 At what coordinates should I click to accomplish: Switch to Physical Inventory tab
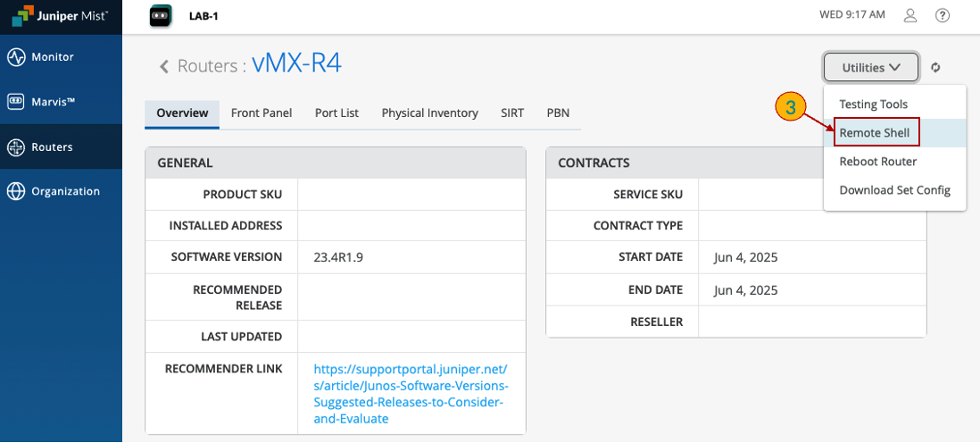(429, 113)
